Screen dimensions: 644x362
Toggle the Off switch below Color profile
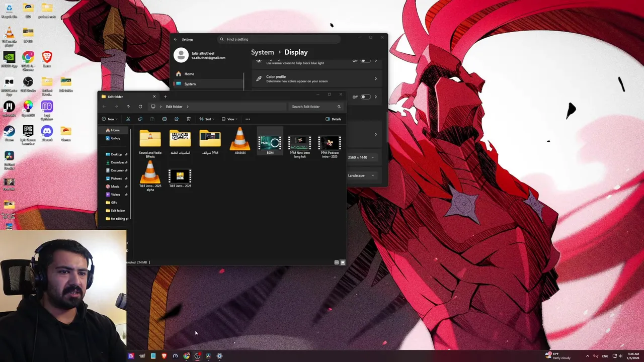pos(365,97)
